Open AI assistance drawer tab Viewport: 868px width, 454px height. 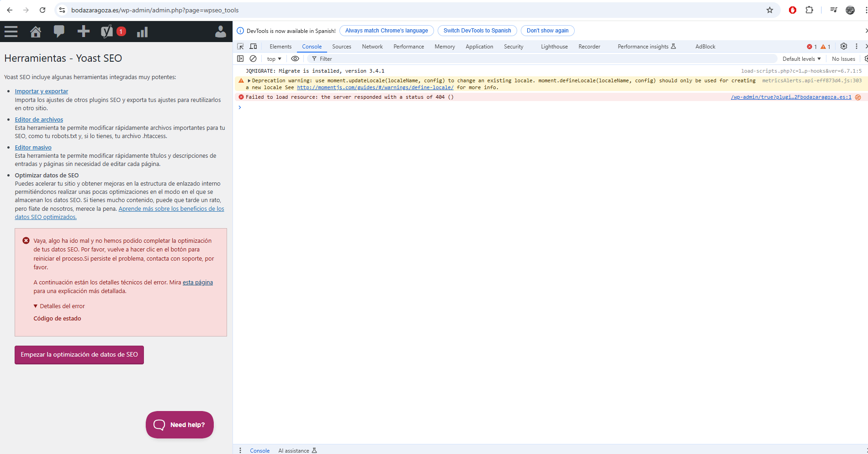(x=297, y=450)
